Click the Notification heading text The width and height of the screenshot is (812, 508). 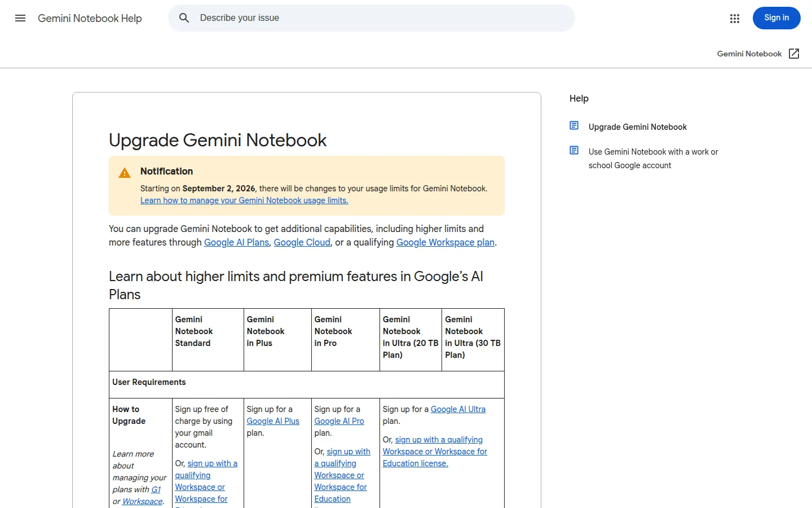[x=166, y=171]
